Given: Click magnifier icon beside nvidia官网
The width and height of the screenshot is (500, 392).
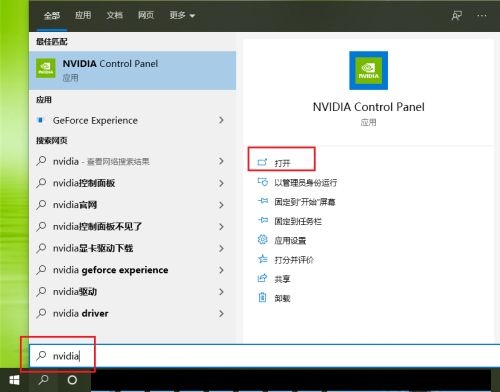Looking at the screenshot, I should 41,204.
